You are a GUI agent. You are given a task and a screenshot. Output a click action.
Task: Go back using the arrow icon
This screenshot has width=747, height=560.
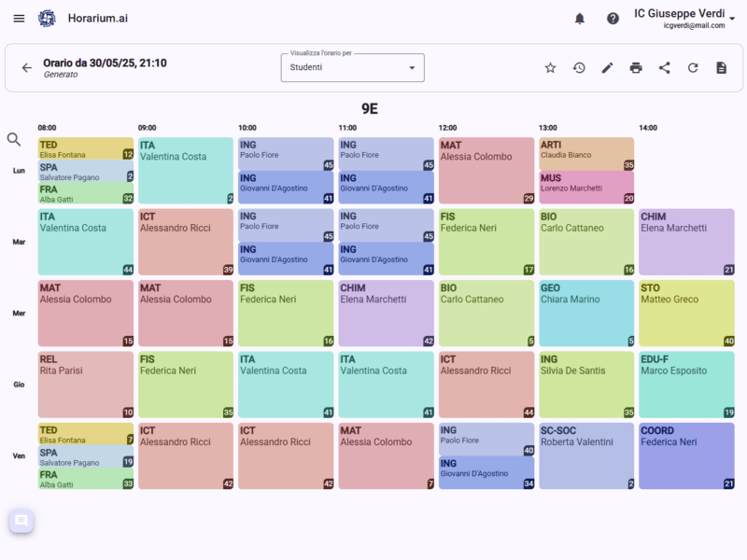click(x=26, y=68)
